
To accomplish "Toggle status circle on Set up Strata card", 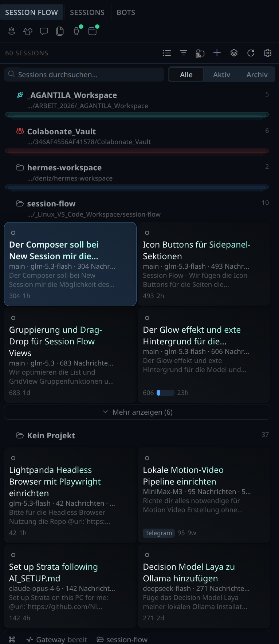I will [x=13, y=555].
